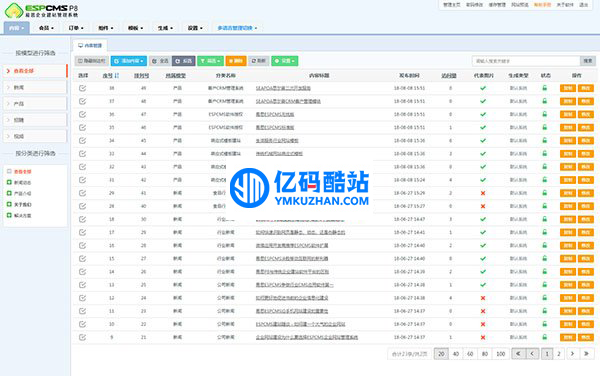
Task: Click the green check image mark in row 13
Action: point(483,285)
